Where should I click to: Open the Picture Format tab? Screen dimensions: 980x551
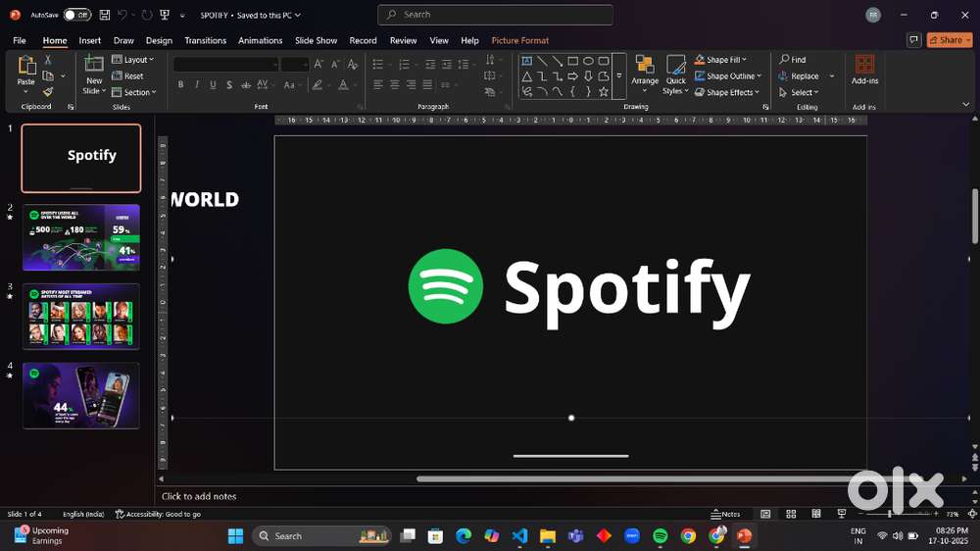coord(520,40)
